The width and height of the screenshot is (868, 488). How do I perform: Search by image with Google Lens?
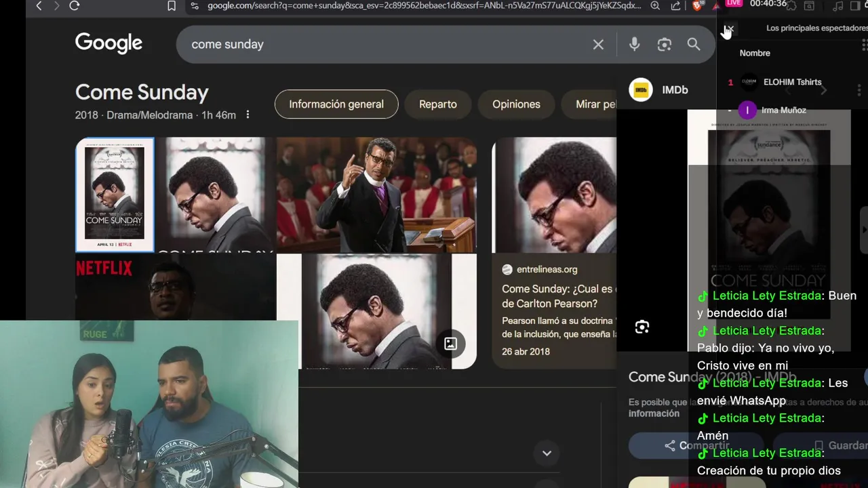[664, 45]
